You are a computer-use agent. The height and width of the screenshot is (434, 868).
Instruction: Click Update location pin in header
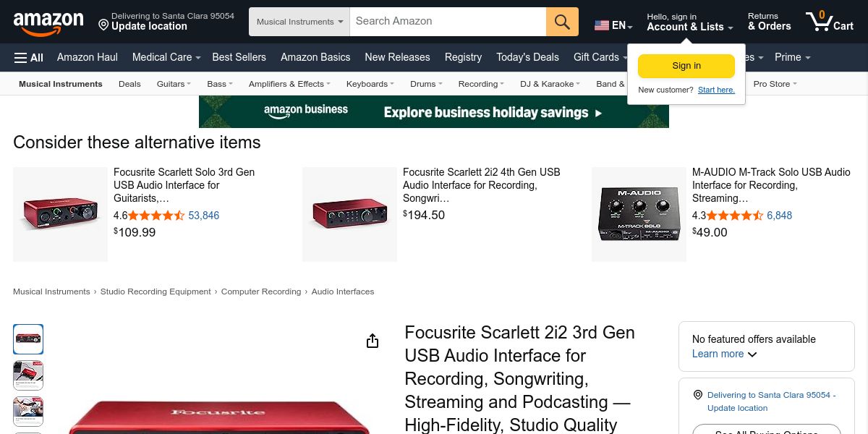[x=103, y=25]
